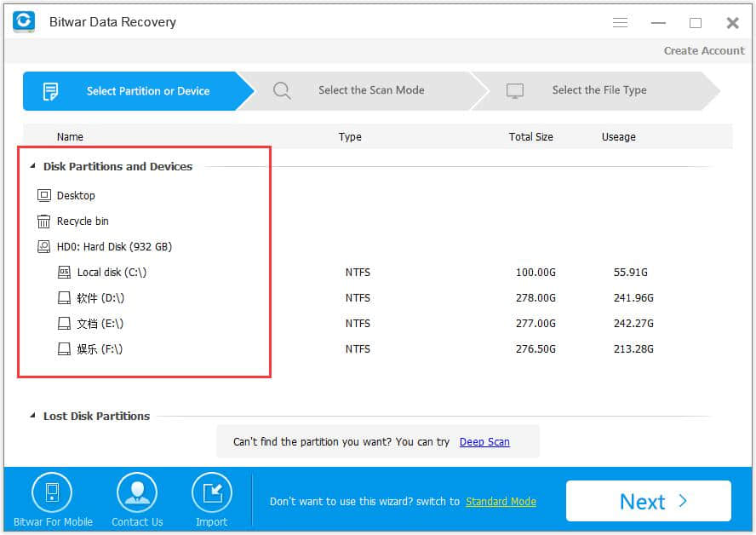Collapse the Lost Disk Partitions section
The width and height of the screenshot is (756, 535).
click(x=33, y=416)
